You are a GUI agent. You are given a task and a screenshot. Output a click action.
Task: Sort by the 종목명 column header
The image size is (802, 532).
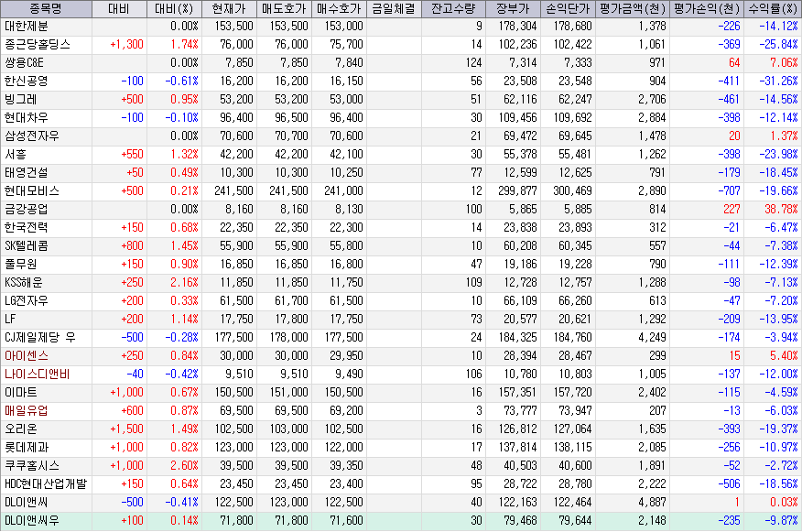(x=46, y=8)
